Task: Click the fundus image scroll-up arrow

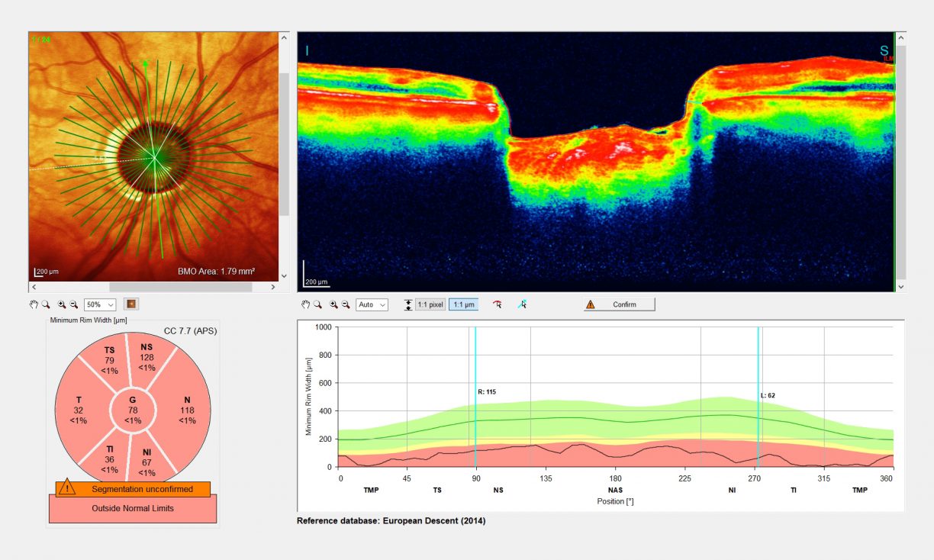Action: coord(284,37)
